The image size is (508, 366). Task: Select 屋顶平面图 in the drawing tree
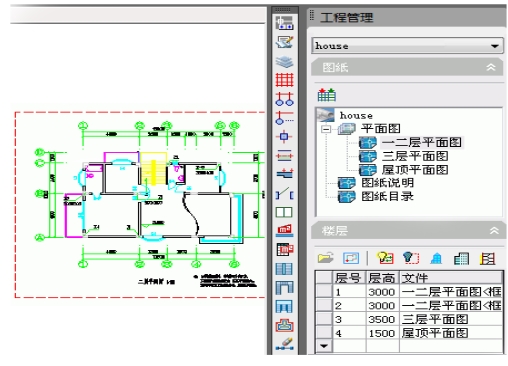[x=415, y=170]
